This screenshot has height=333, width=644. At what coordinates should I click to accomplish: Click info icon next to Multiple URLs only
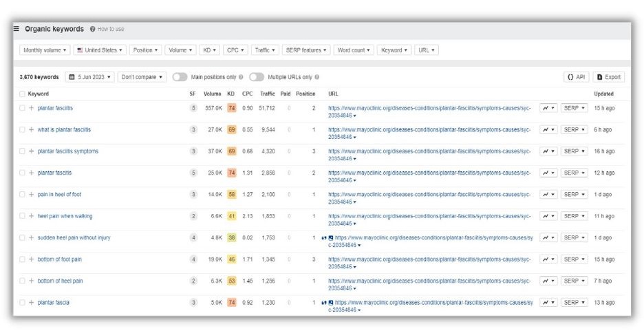pos(316,77)
